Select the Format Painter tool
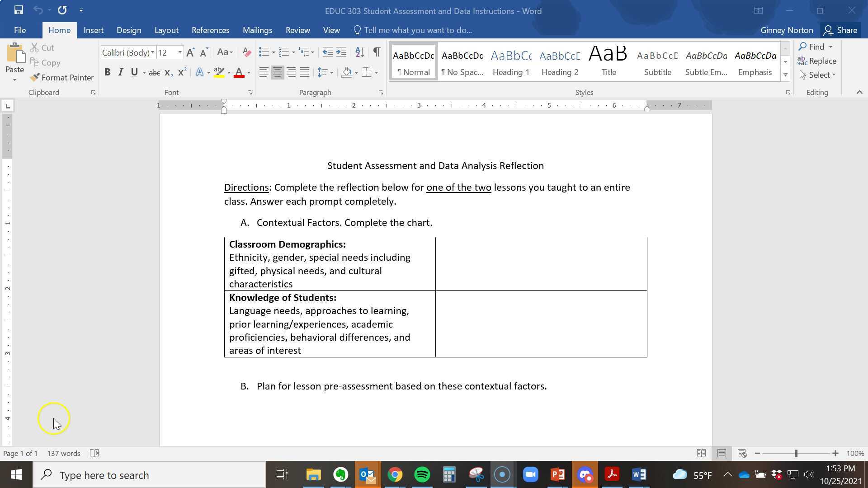 point(62,77)
